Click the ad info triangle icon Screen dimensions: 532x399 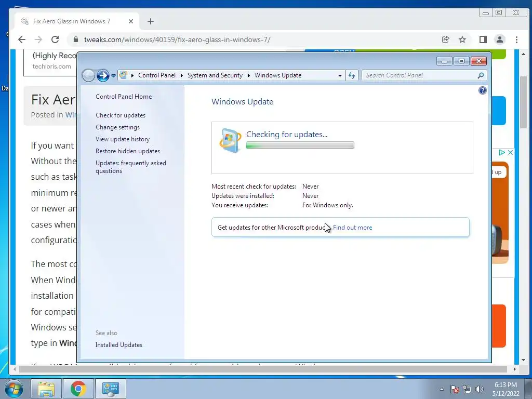pos(501,152)
